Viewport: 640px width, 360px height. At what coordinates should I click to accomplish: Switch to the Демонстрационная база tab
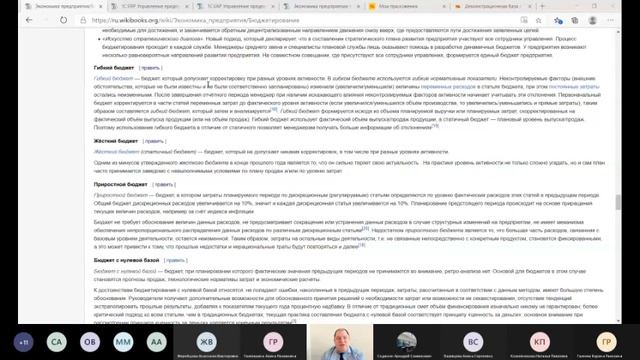(492, 6)
